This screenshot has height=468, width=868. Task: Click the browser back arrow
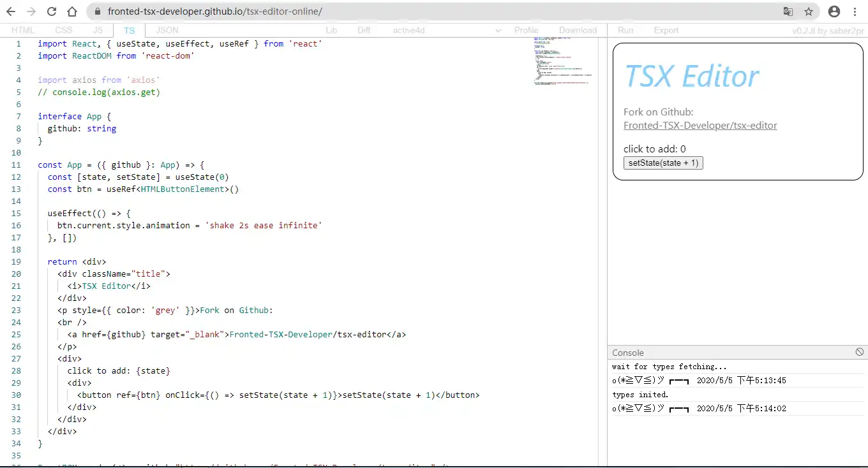(11, 11)
